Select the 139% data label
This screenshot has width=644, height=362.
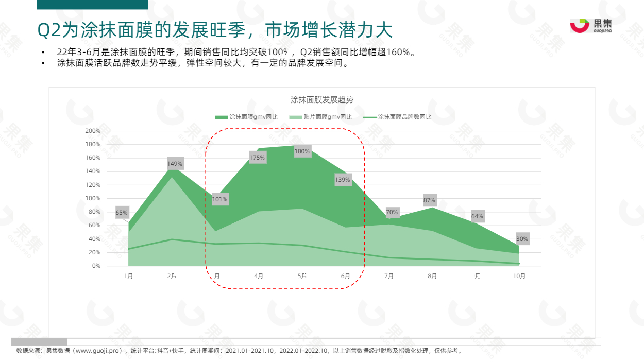coord(343,180)
